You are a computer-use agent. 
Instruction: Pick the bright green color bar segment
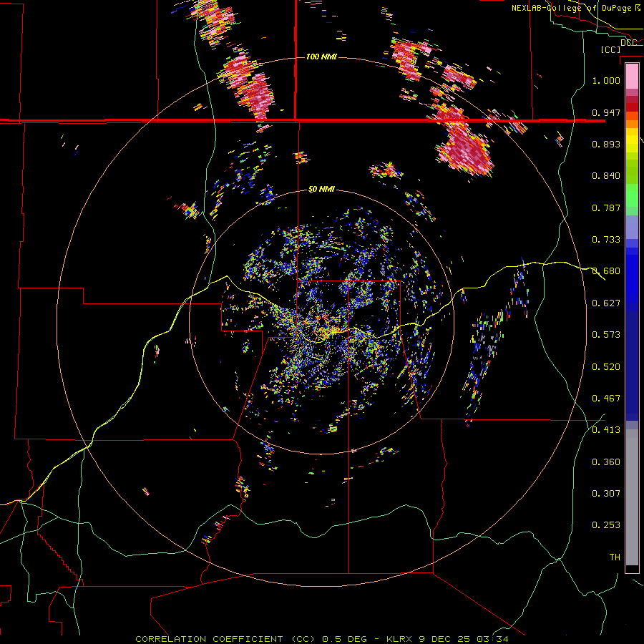[632, 195]
